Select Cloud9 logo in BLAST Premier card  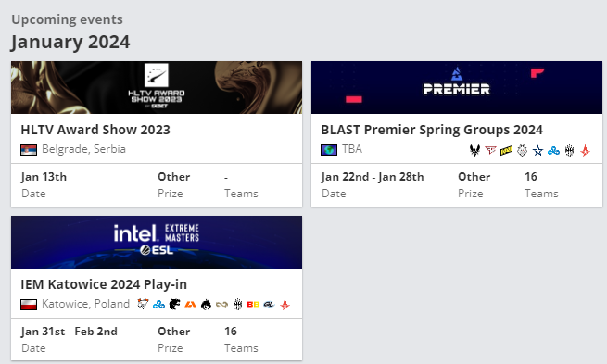click(x=553, y=150)
